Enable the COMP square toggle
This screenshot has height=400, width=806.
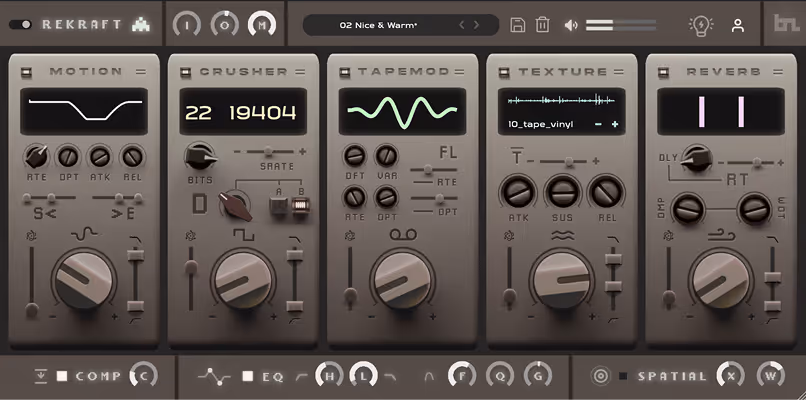pyautogui.click(x=62, y=376)
